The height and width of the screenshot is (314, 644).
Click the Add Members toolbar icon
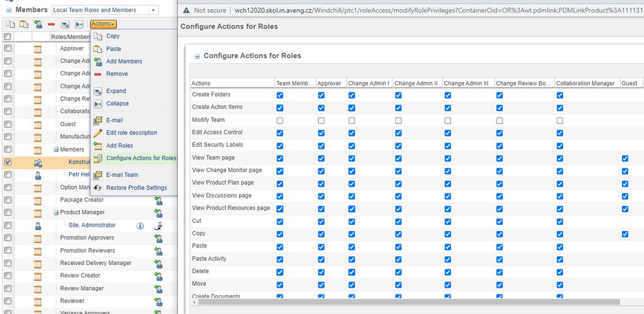point(38,24)
